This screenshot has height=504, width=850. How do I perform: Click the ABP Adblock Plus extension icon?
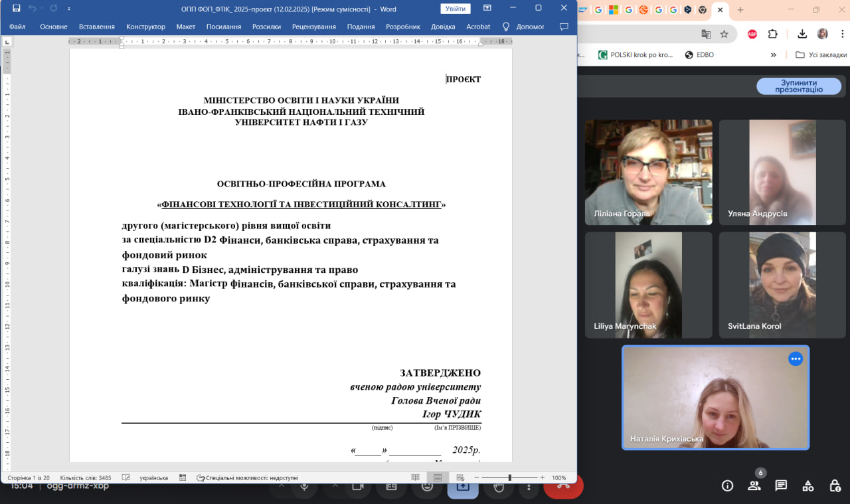[x=752, y=34]
